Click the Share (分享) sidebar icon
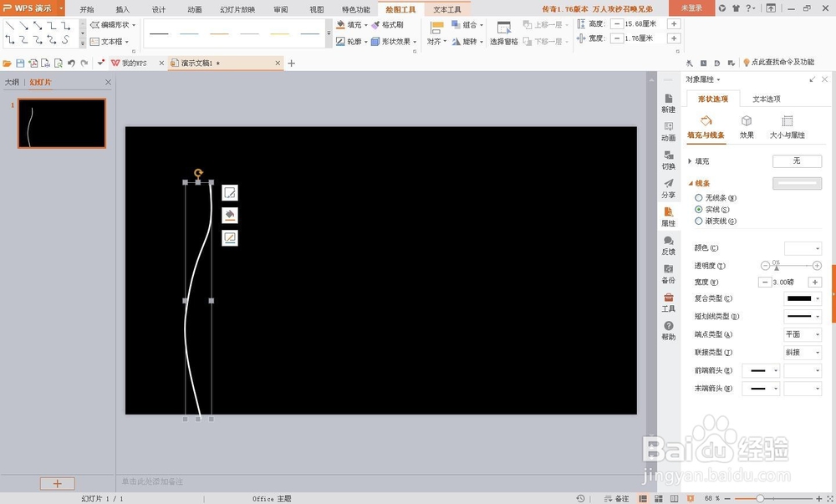The height and width of the screenshot is (504, 836). click(669, 189)
